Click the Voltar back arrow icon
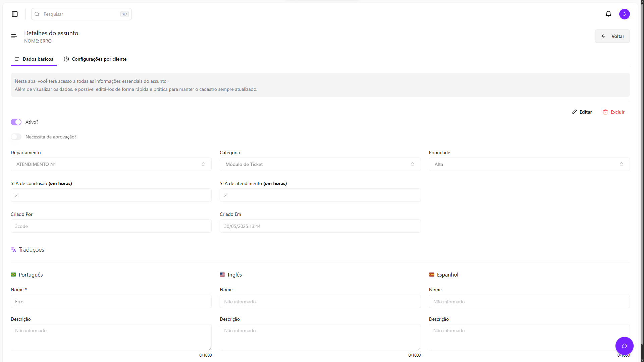Viewport: 644px width, 362px height. pyautogui.click(x=603, y=36)
